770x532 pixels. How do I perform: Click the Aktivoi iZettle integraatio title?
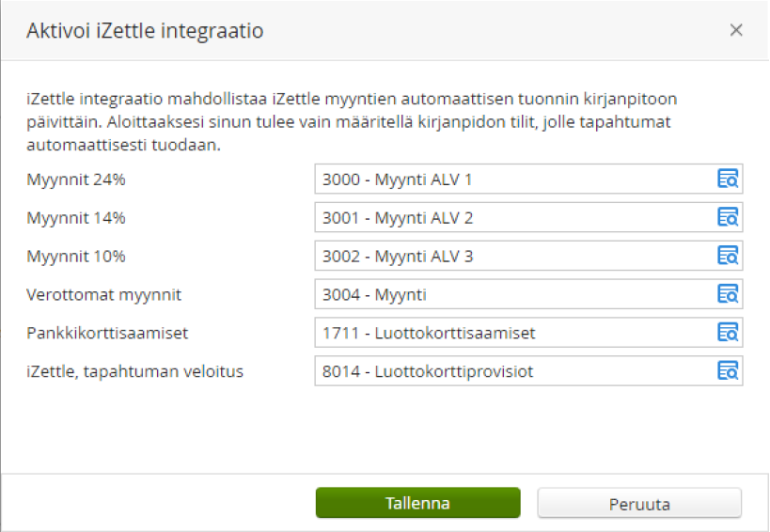145,30
